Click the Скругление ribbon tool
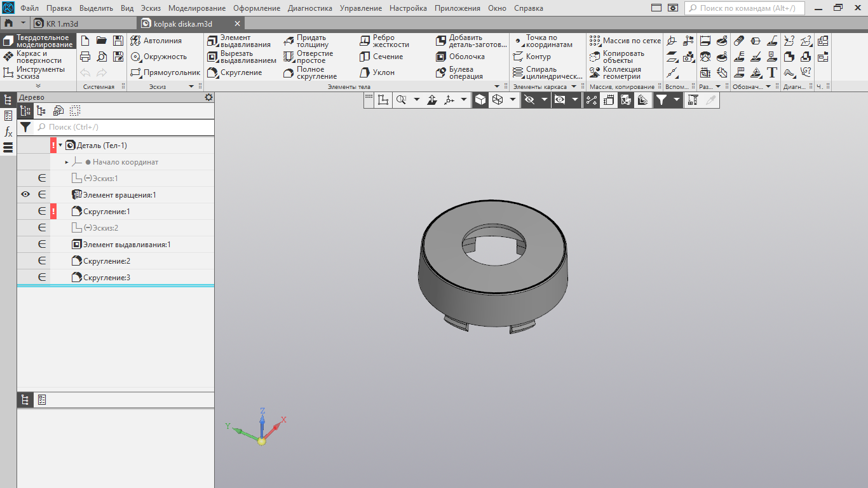 point(235,72)
